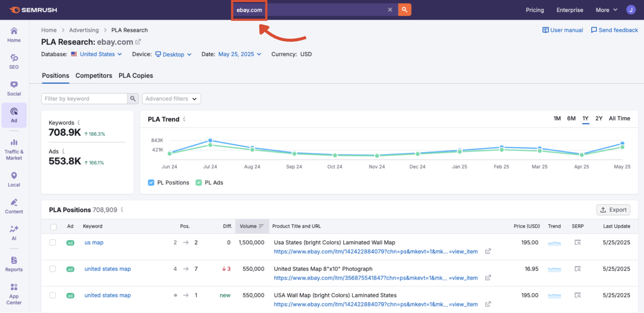View SERP snapshot for 'us map' row

pos(577,242)
